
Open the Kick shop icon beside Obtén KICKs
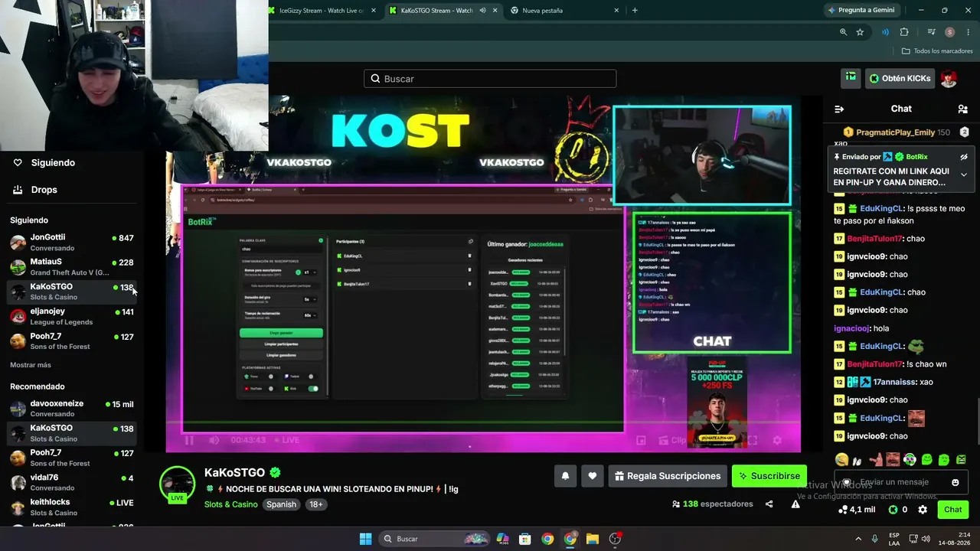pyautogui.click(x=851, y=78)
